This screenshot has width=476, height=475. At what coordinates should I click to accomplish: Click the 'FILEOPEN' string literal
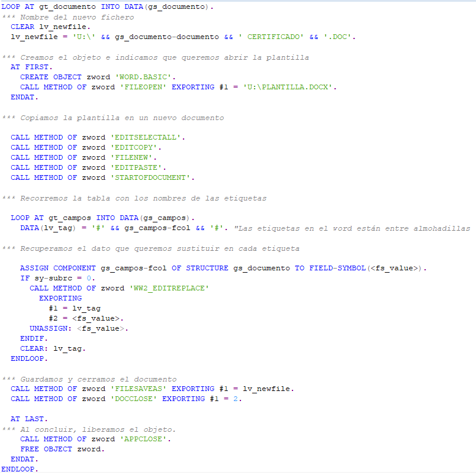pyautogui.click(x=143, y=87)
